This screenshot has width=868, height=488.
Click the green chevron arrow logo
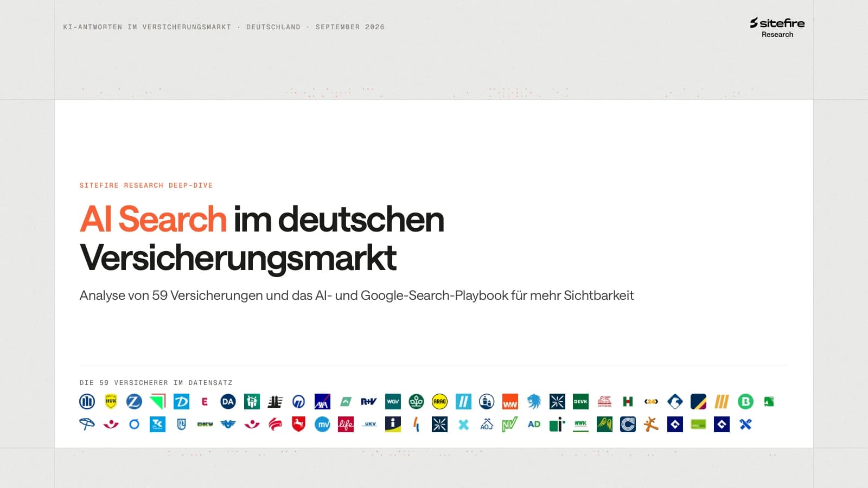(x=346, y=401)
